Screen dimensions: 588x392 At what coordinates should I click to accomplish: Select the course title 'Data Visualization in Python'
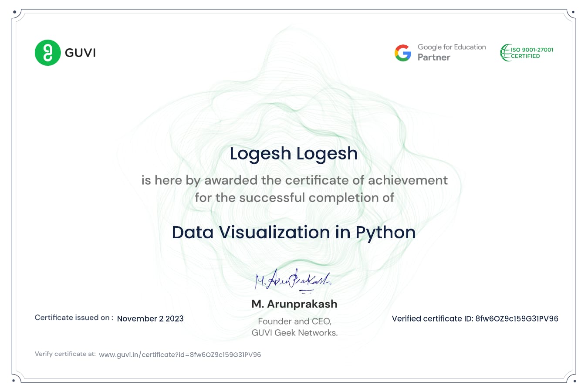(294, 233)
